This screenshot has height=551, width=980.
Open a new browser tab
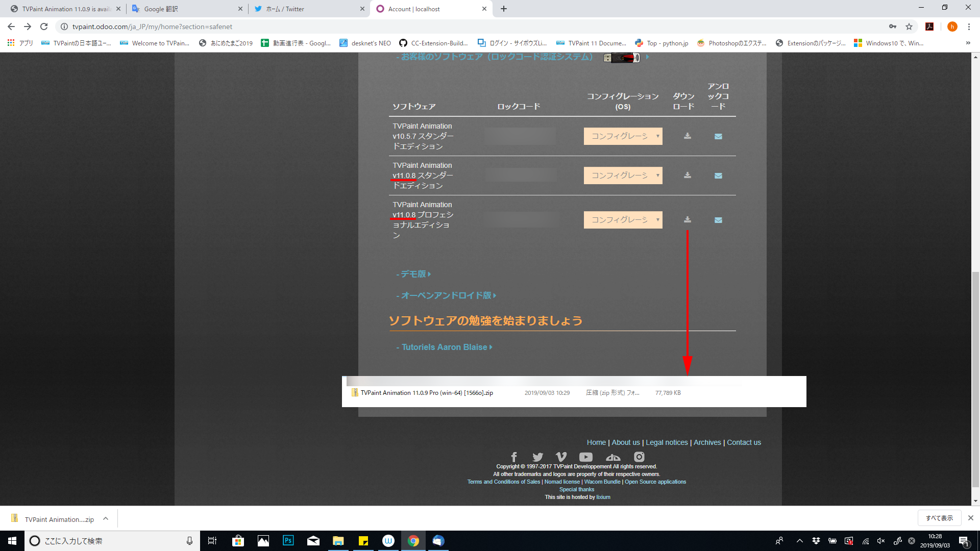coord(504,9)
